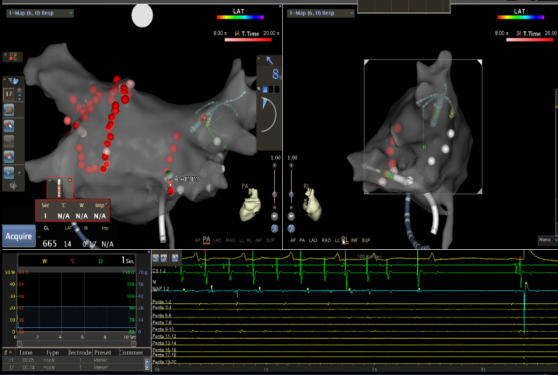Click the blue arrow pointer icon in left viewer
The image size is (558, 375).
click(x=269, y=60)
